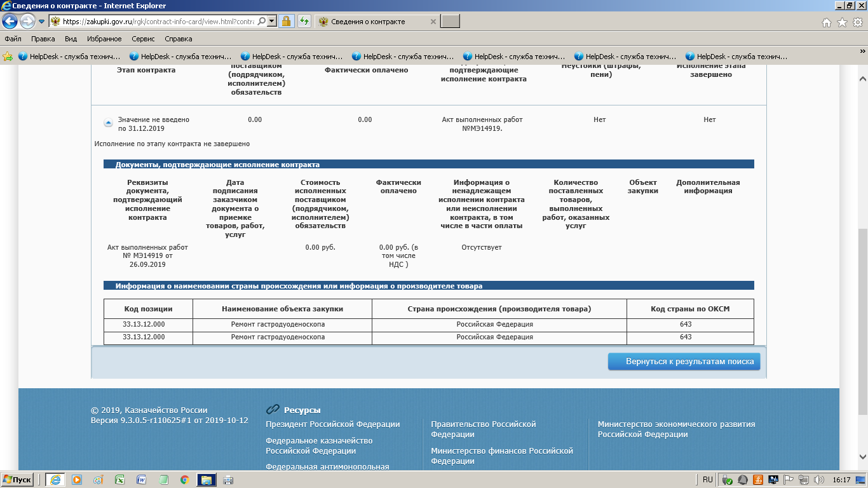Open Министерство финансов Российской Федерации link
Screen dimensions: 868x488
[502, 456]
